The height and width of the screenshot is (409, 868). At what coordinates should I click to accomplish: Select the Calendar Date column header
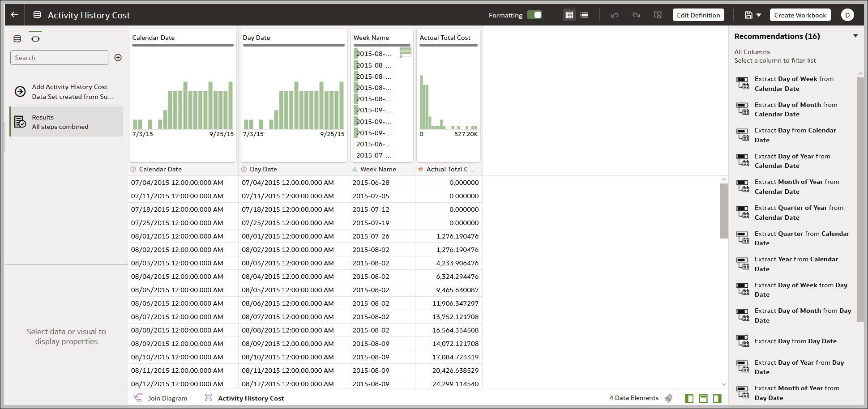(183, 169)
